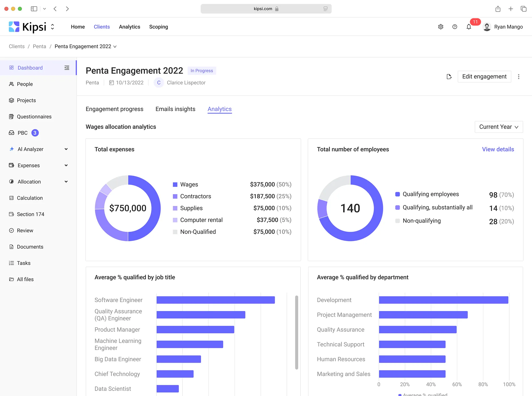Image resolution: width=532 pixels, height=396 pixels.
Task: Click the Kipsi logo
Action: tap(27, 27)
